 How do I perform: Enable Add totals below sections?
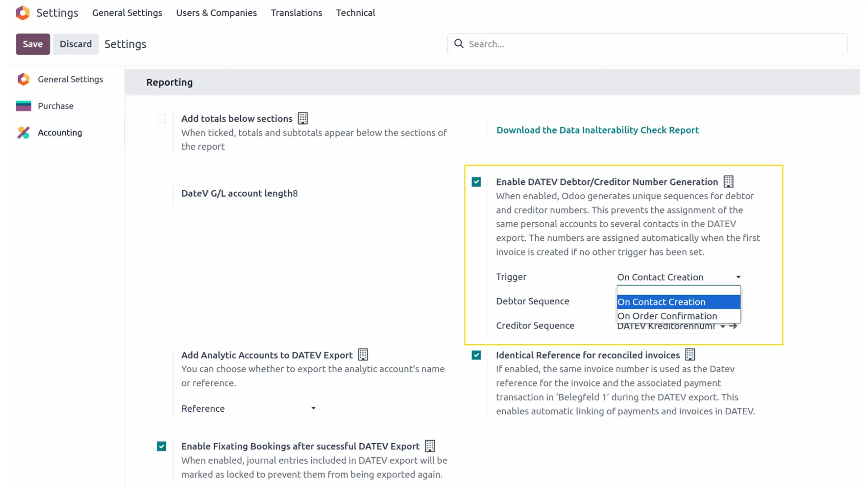coord(161,118)
